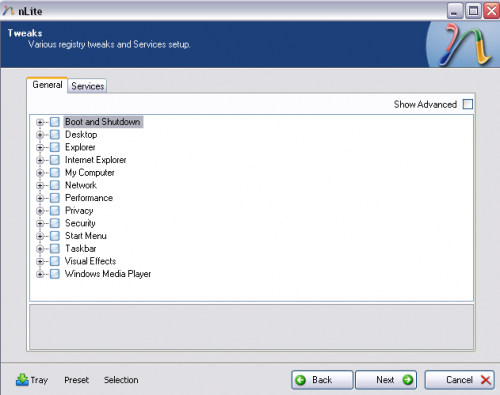Open the Preset menu
Screen dimensions: 500x395
77,380
